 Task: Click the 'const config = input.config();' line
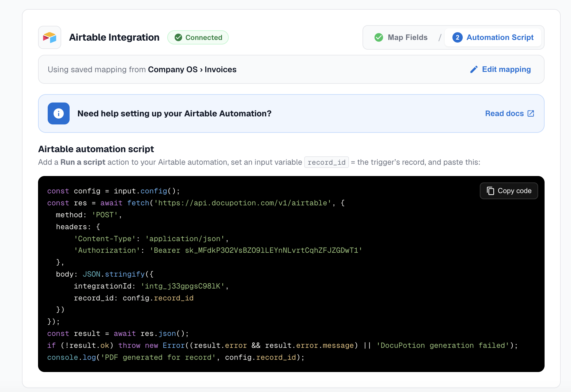pyautogui.click(x=113, y=191)
